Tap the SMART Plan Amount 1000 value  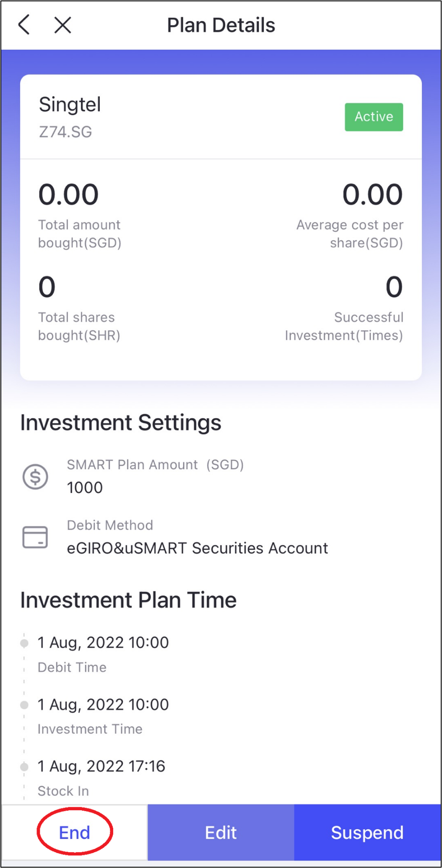[85, 488]
